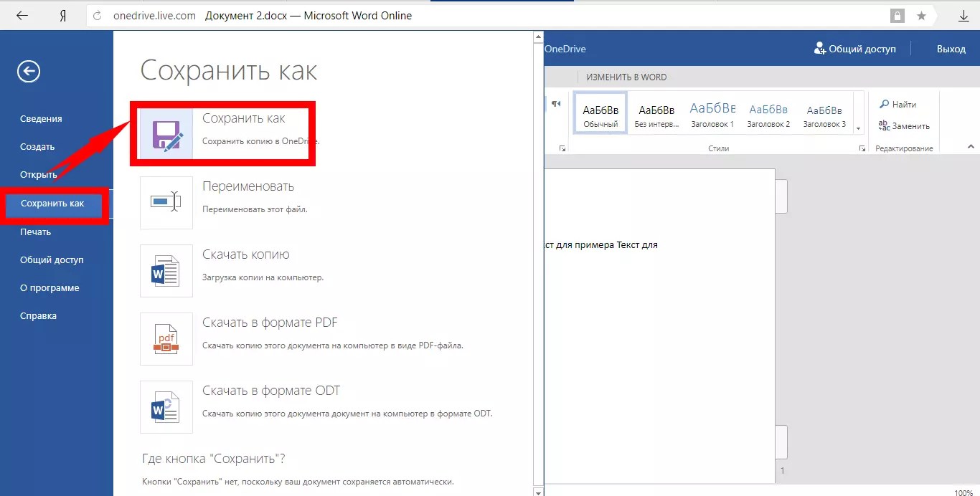
Task: Select Открыть in the file menu
Action: [39, 175]
